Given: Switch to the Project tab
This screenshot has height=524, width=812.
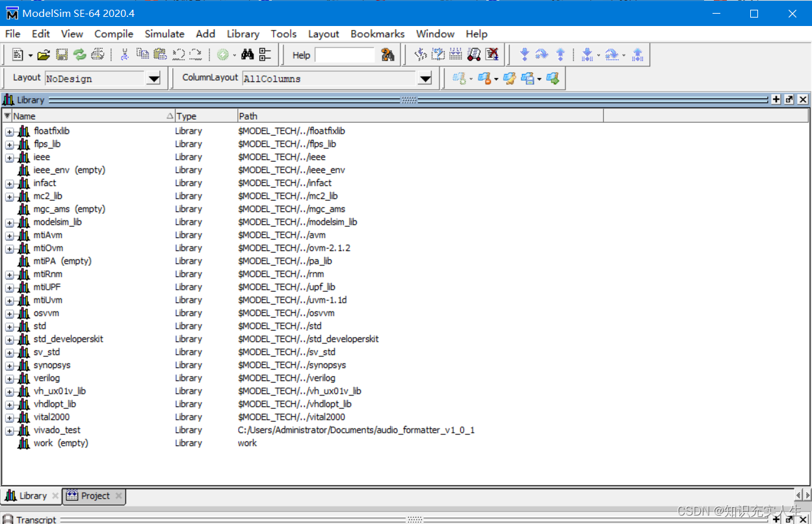Looking at the screenshot, I should [x=95, y=496].
